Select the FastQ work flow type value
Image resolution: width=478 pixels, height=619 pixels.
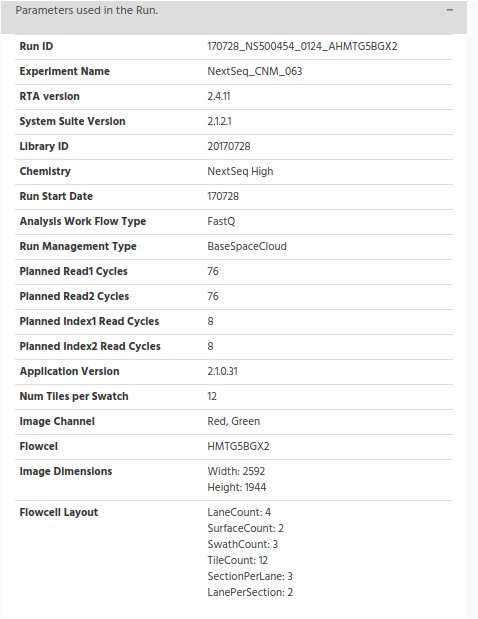[221, 221]
